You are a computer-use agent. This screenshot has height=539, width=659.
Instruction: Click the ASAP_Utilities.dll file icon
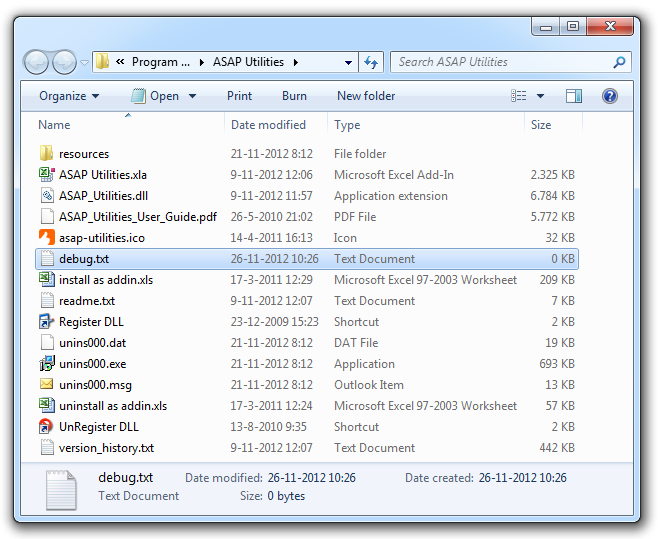(47, 196)
